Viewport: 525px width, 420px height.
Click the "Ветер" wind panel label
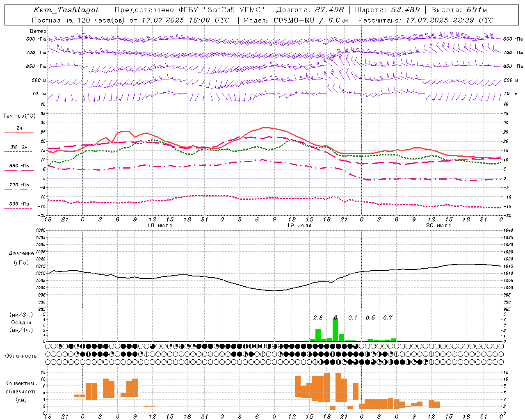[x=38, y=31]
